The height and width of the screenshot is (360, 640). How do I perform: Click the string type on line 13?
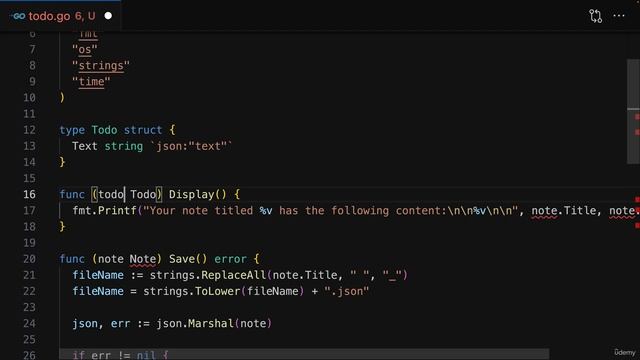click(x=124, y=146)
